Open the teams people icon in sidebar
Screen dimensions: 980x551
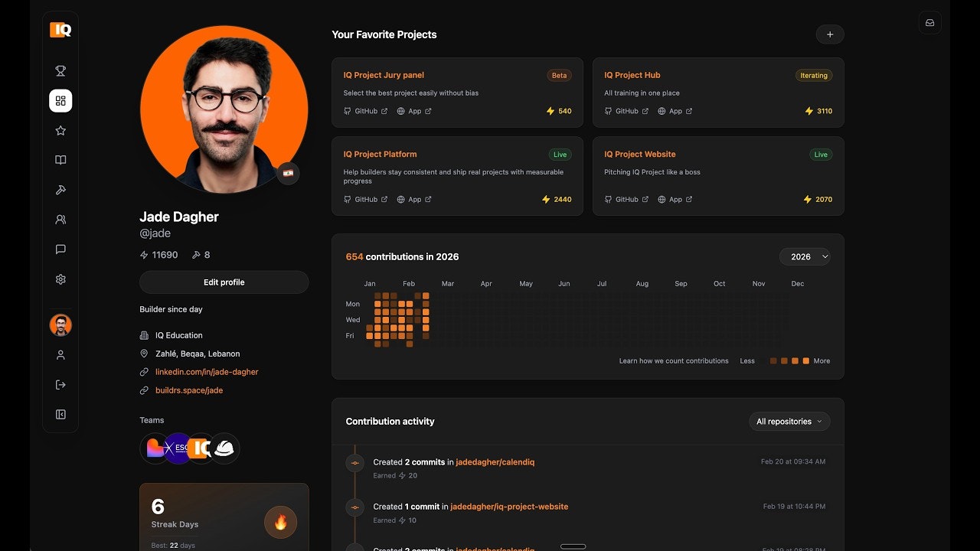60,220
